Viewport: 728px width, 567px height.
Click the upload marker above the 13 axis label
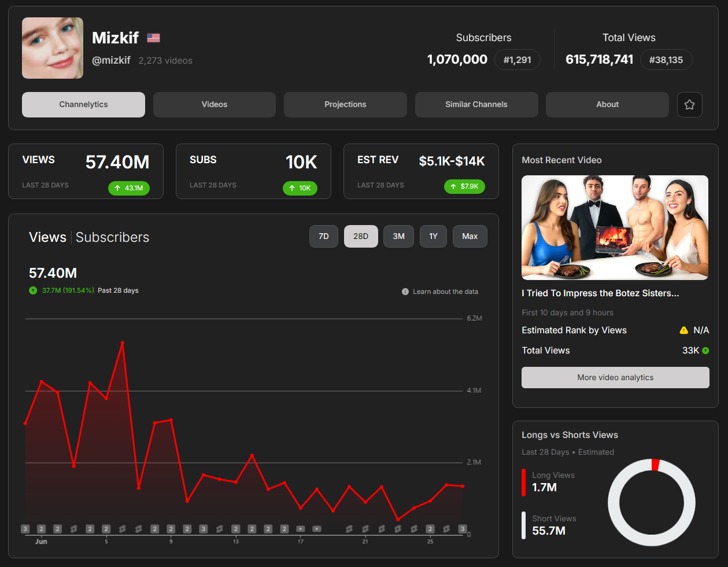[x=235, y=529]
